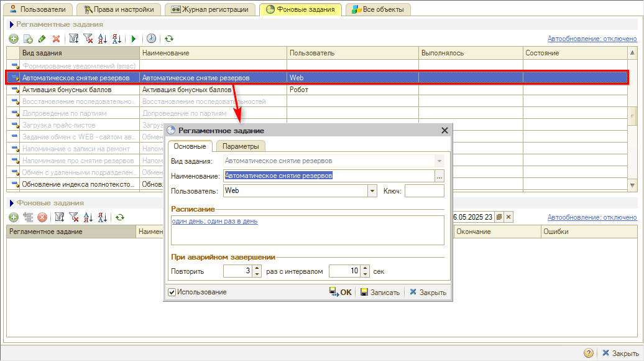
Task: Select Фоновые задания tab
Action: (x=300, y=9)
